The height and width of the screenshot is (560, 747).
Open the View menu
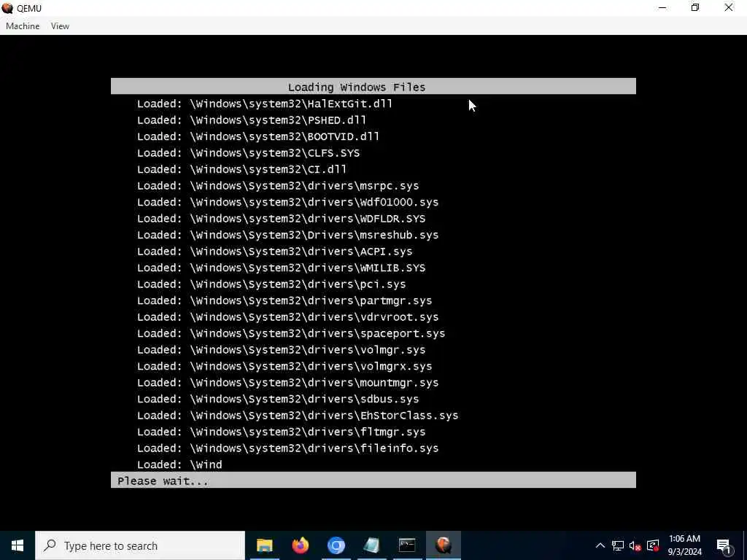point(60,26)
